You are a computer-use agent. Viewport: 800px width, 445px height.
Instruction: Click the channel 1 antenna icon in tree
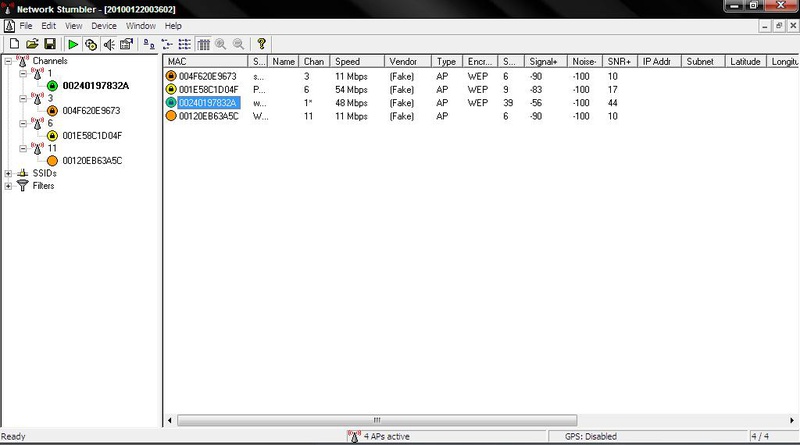click(x=37, y=73)
